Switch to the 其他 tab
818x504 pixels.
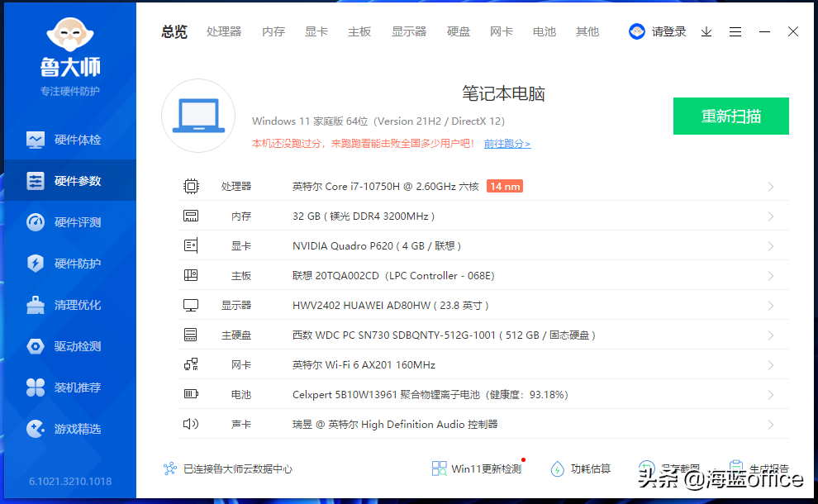587,32
